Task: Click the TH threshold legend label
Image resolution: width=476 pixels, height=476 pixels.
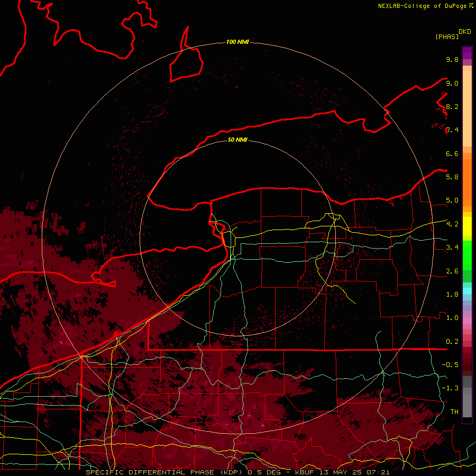Action: 454,412
